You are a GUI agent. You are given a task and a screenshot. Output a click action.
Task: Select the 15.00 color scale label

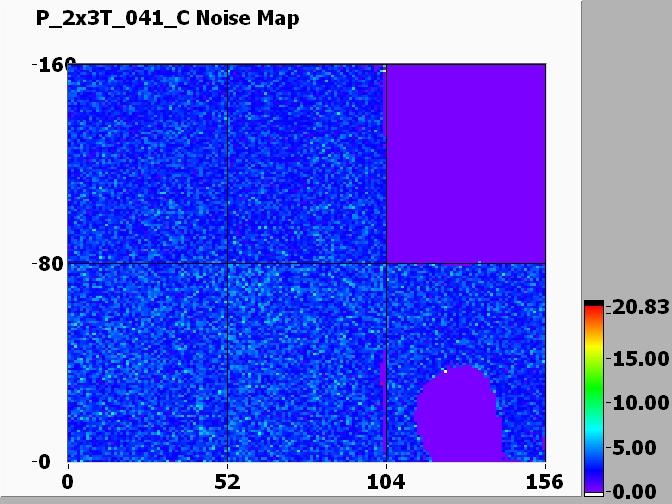pos(639,358)
